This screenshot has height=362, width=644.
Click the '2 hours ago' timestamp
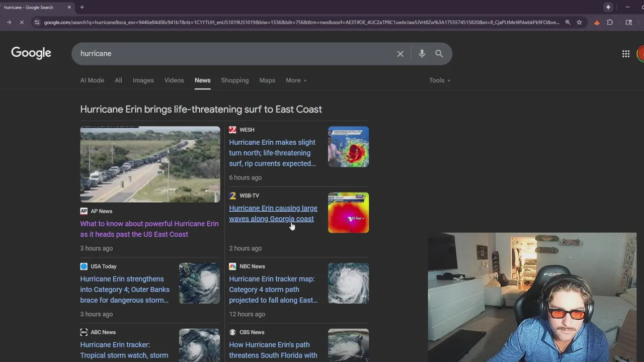(x=245, y=248)
